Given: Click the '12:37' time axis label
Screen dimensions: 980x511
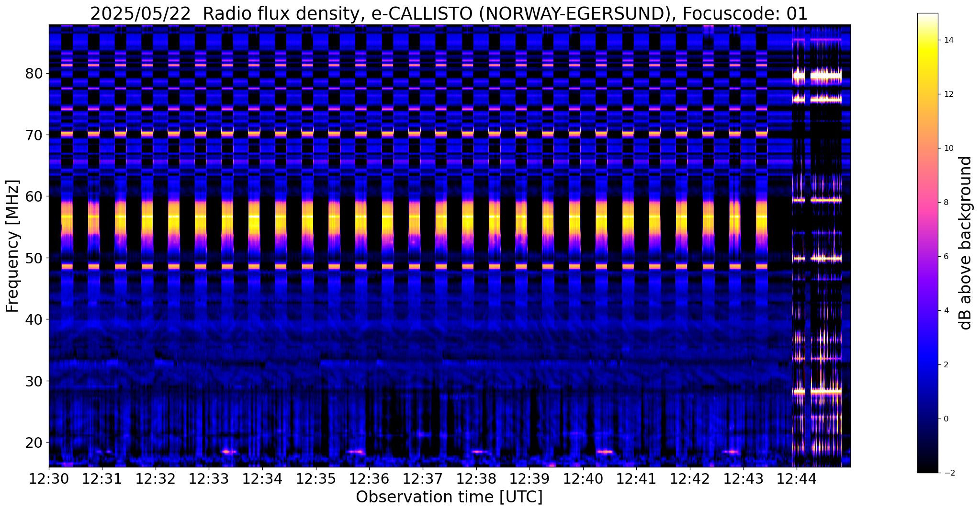Looking at the screenshot, I should pyautogui.click(x=422, y=478).
